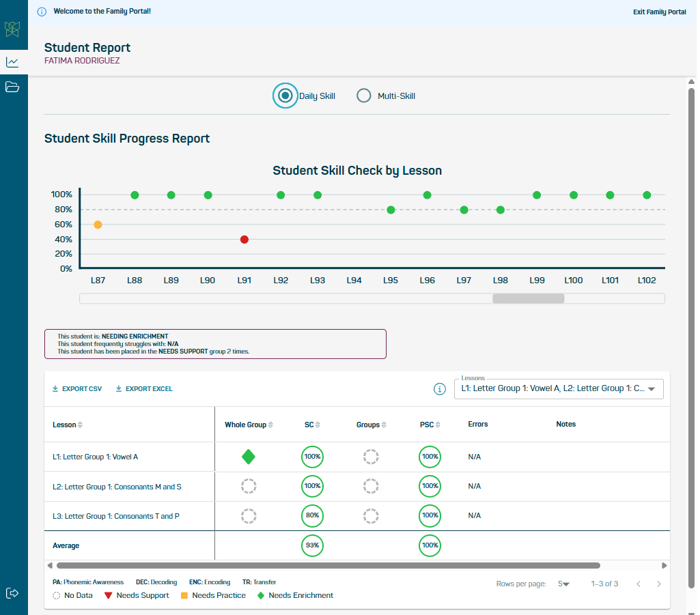Image resolution: width=700 pixels, height=615 pixels.
Task: Select the Multi-Skill radio button
Action: click(363, 96)
